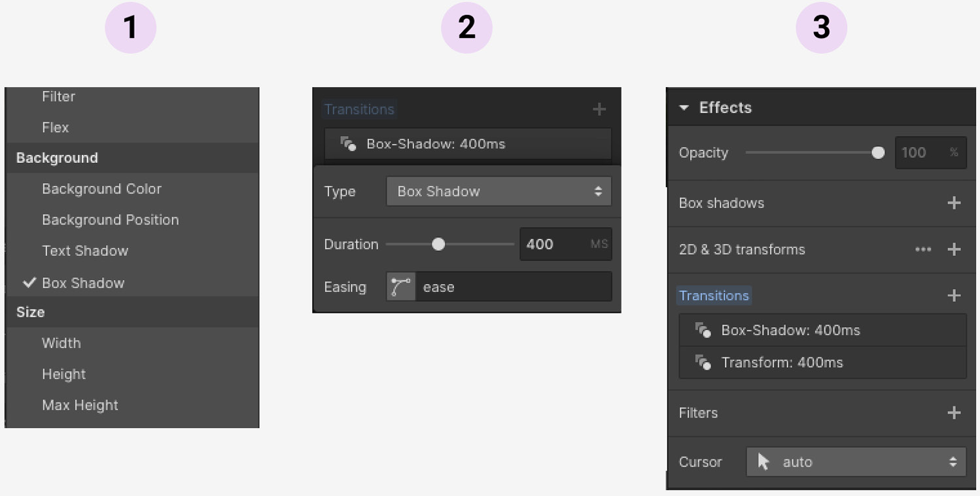Select Text Shadow from the property list
This screenshot has width=980, height=496.
(x=85, y=251)
